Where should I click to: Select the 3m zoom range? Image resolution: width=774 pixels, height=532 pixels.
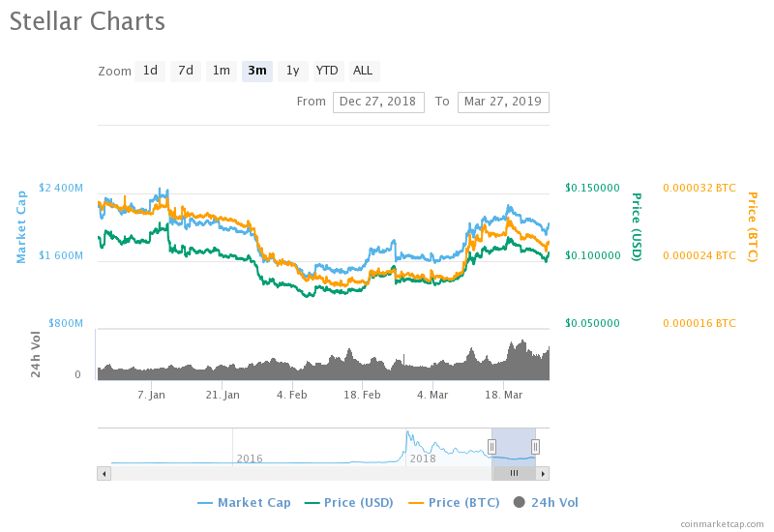click(257, 71)
